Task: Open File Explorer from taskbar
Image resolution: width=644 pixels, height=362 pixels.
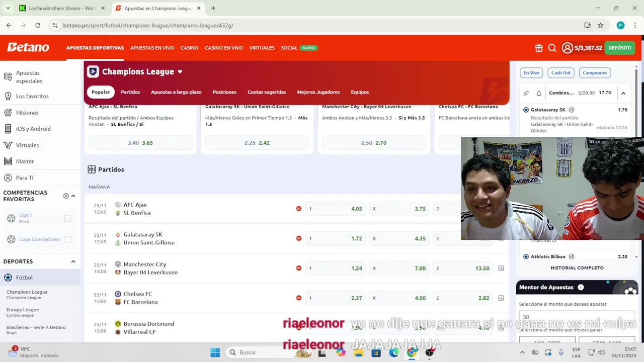Action: [x=358, y=352]
